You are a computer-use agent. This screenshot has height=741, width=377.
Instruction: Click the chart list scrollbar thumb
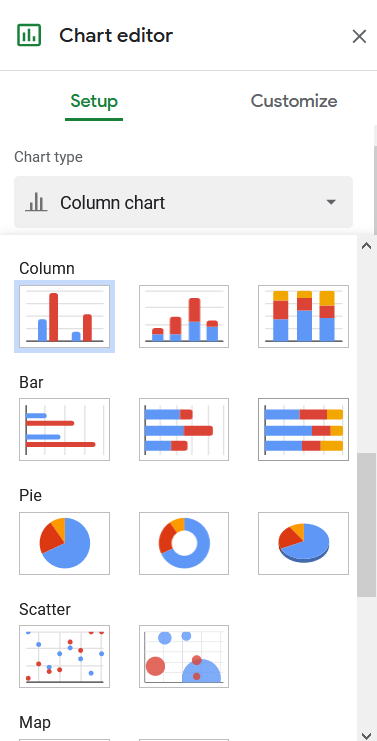click(366, 525)
